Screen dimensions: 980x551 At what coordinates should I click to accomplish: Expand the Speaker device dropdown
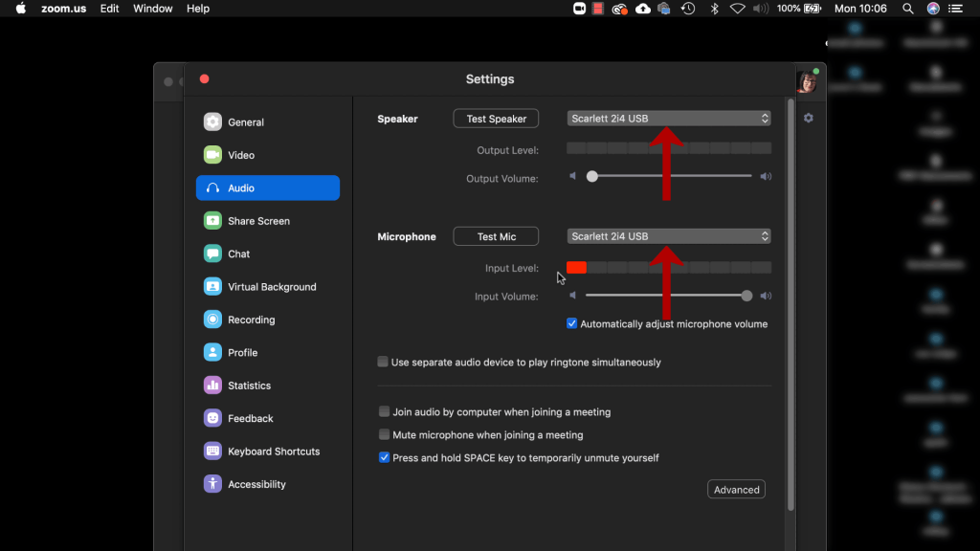pyautogui.click(x=668, y=119)
